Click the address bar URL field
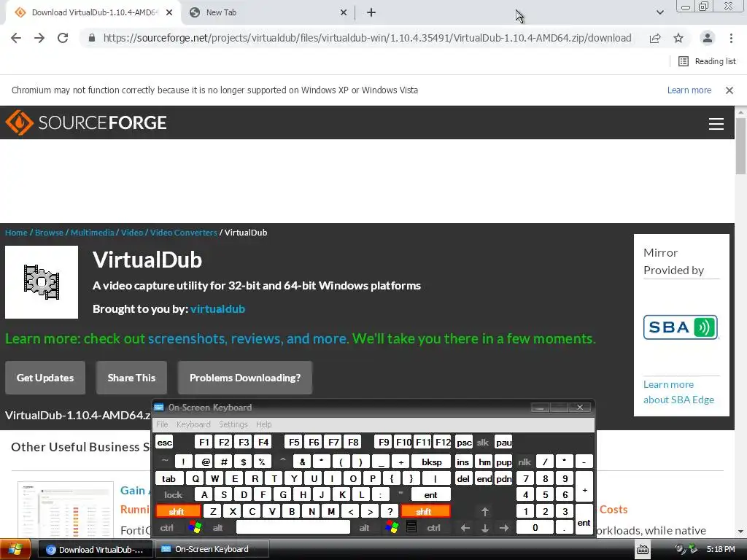This screenshot has height=560, width=747. pyautogui.click(x=367, y=38)
